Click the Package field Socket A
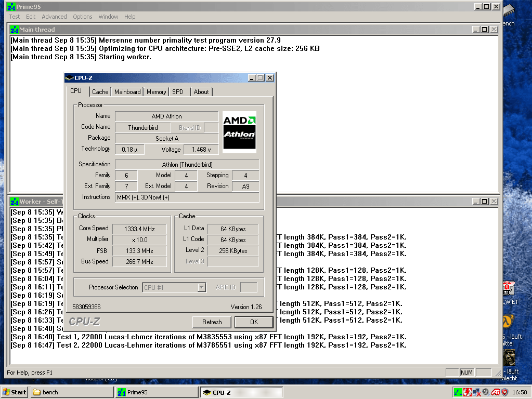The height and width of the screenshot is (399, 532). click(166, 139)
